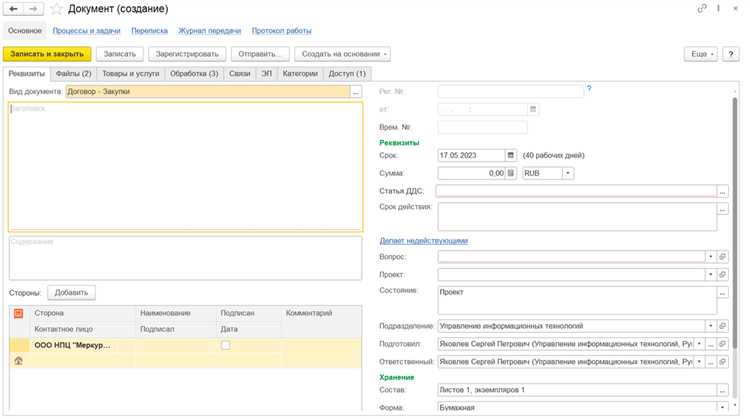Screen dimensions: 750x419
Task: Open the linked item icon for Проект field
Action: click(x=722, y=275)
